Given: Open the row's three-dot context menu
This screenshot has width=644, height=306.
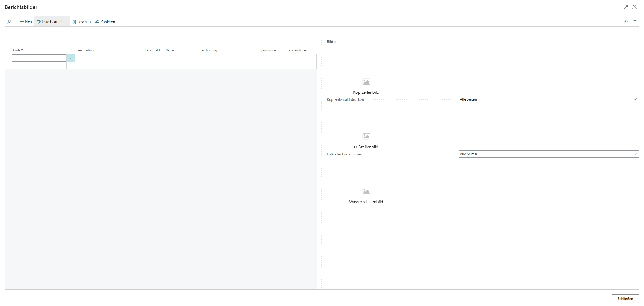Looking at the screenshot, I should (71, 58).
